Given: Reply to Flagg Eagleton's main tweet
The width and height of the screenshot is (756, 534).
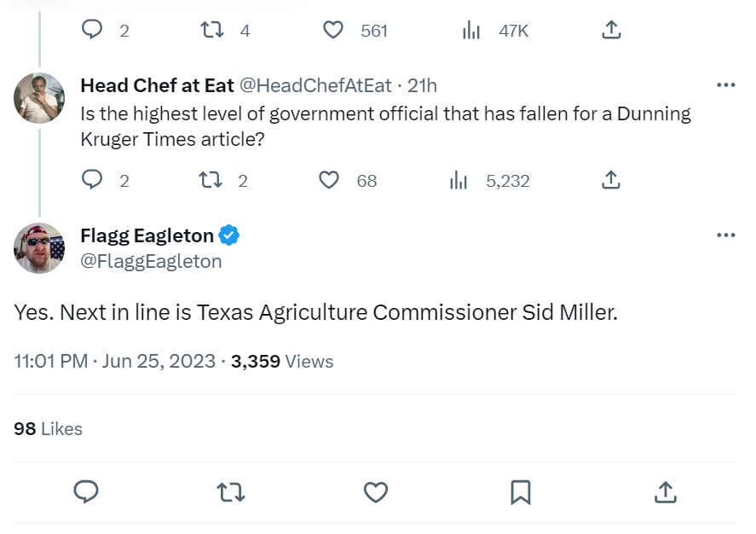Looking at the screenshot, I should point(86,492).
